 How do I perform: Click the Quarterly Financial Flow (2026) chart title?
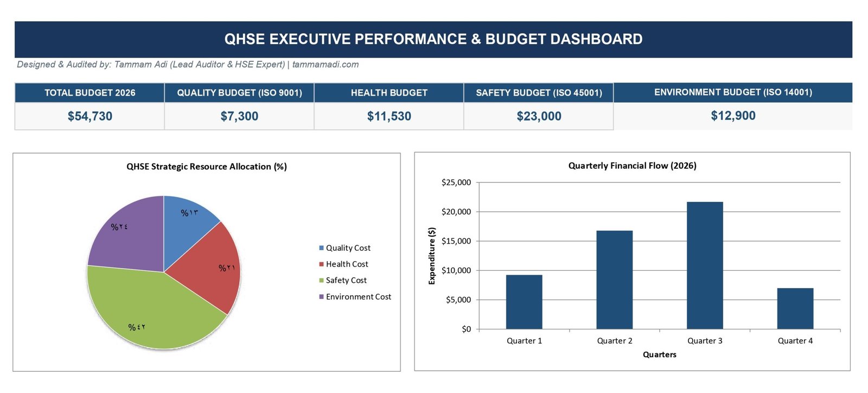633,166
